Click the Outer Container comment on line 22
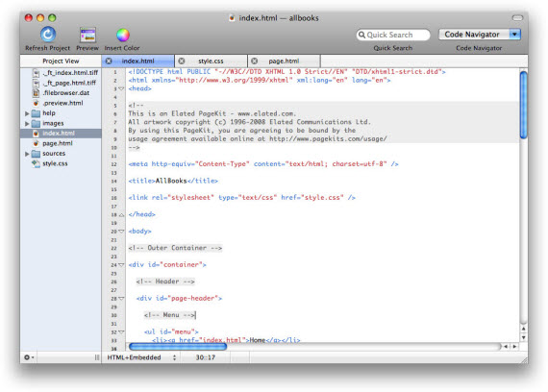The width and height of the screenshot is (548, 392). (x=175, y=248)
